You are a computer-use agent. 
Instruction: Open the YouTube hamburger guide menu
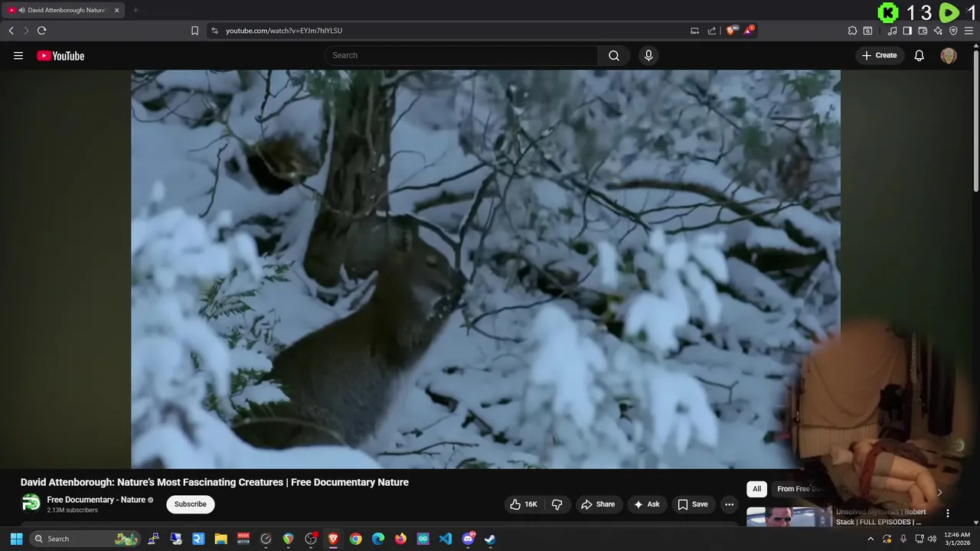coord(18,55)
